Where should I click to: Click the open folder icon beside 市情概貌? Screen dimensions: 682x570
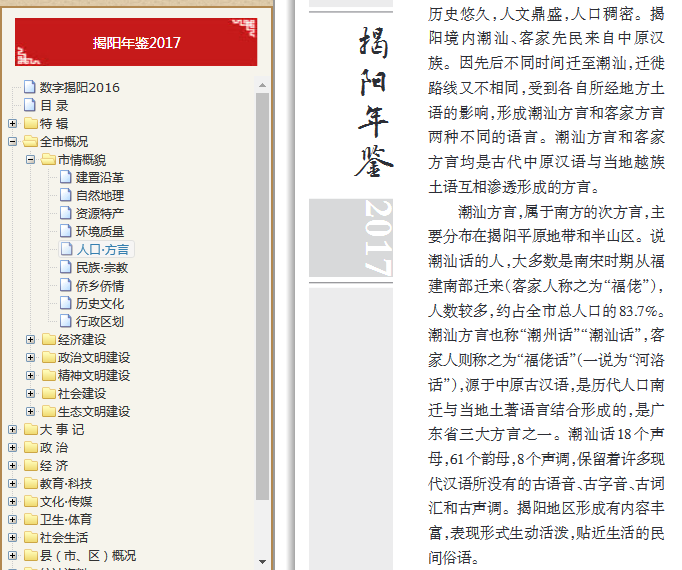pos(48,159)
